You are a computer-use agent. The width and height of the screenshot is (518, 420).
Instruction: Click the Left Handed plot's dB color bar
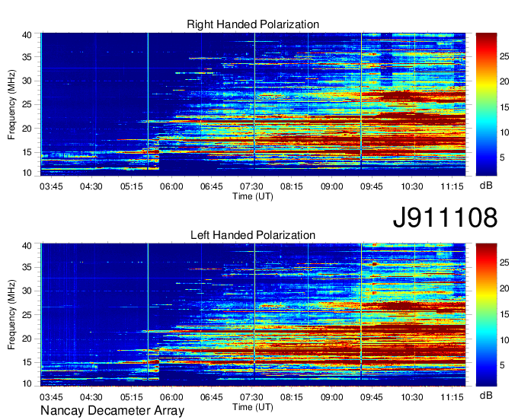coord(486,315)
